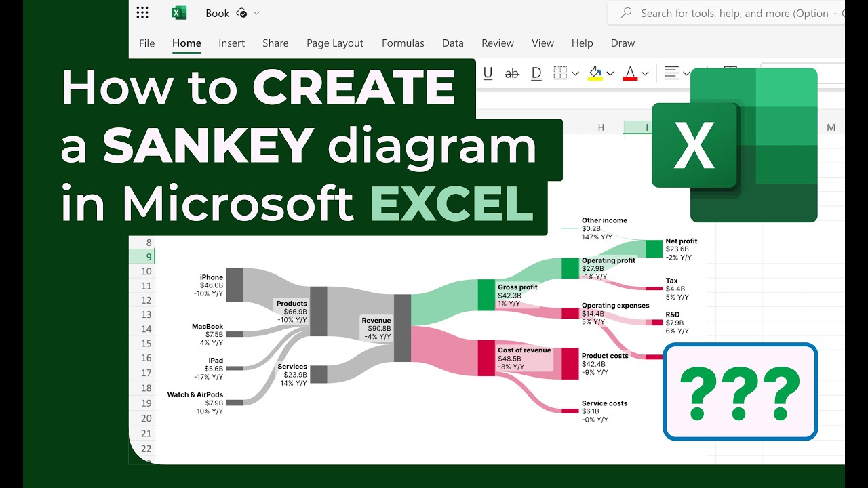
Task: Click the iPhone label in chart
Action: click(x=211, y=277)
